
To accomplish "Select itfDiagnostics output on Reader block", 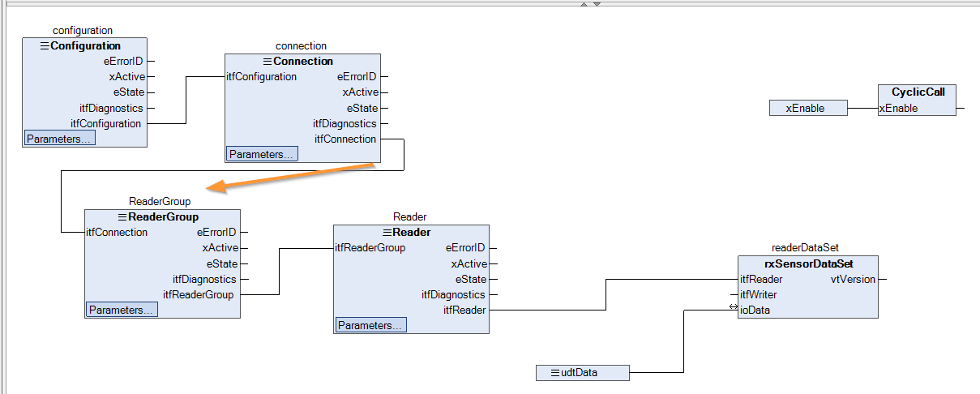I will (453, 294).
